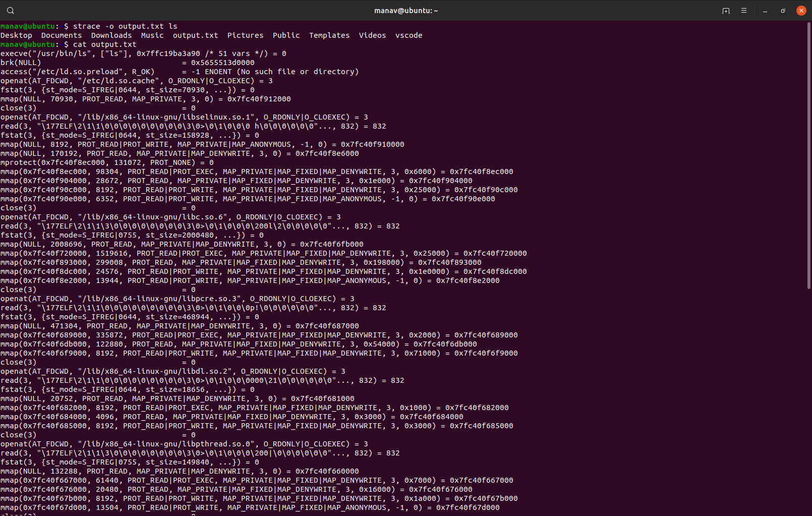
Task: Click 'vscode' in ls output
Action: pyautogui.click(x=409, y=35)
